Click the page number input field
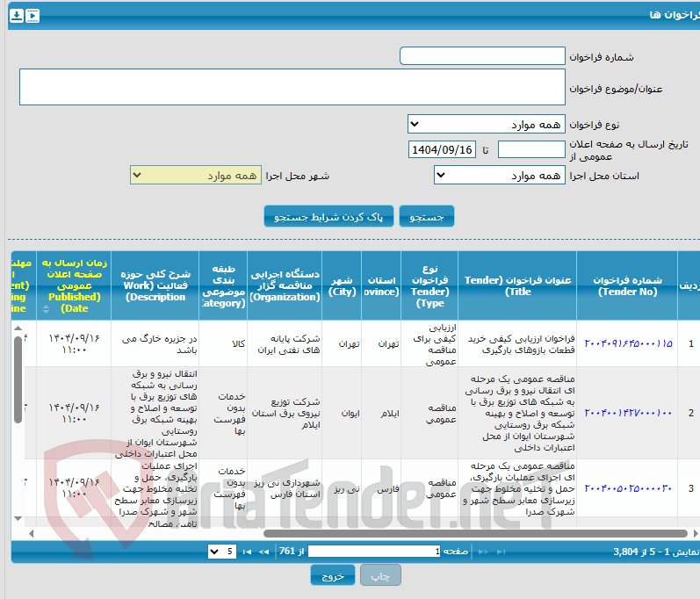The width and height of the screenshot is (700, 599). tap(374, 552)
